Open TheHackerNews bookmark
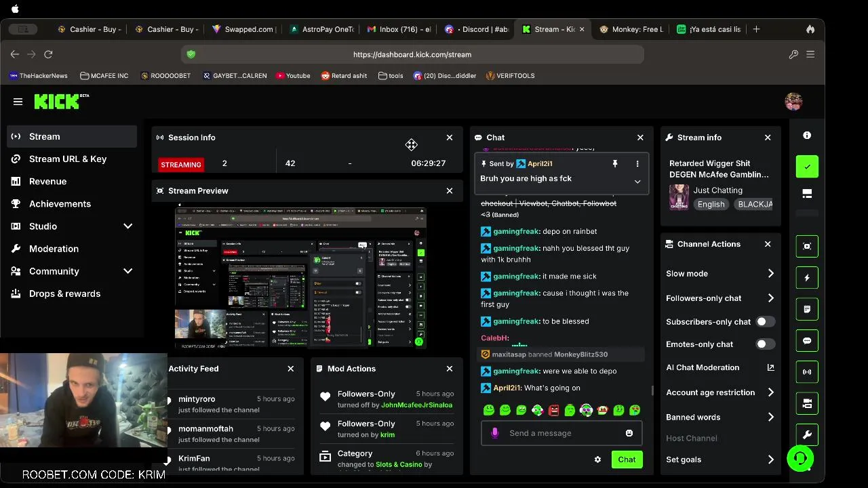The image size is (868, 488). 39,76
